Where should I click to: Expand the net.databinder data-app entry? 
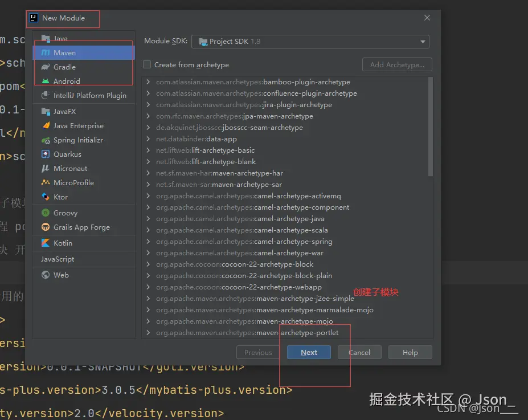[148, 138]
